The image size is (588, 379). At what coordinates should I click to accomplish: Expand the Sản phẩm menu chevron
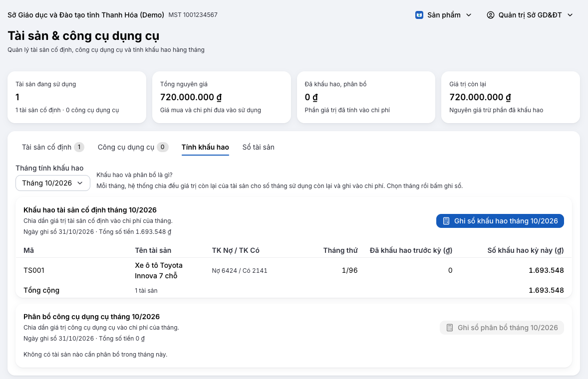[x=469, y=15]
